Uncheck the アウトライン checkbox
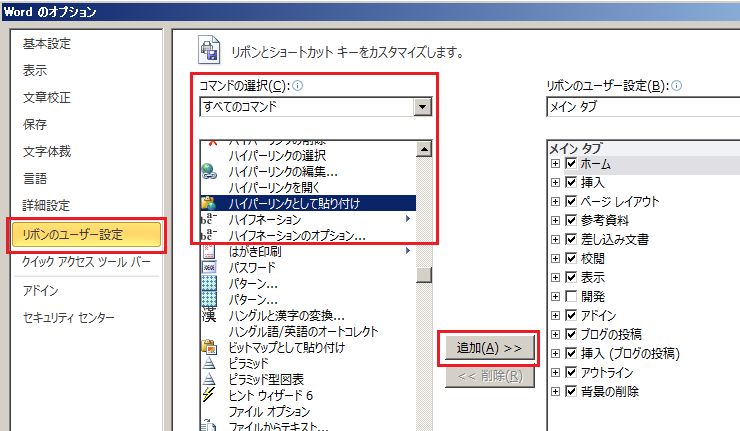740x431 pixels. (571, 372)
